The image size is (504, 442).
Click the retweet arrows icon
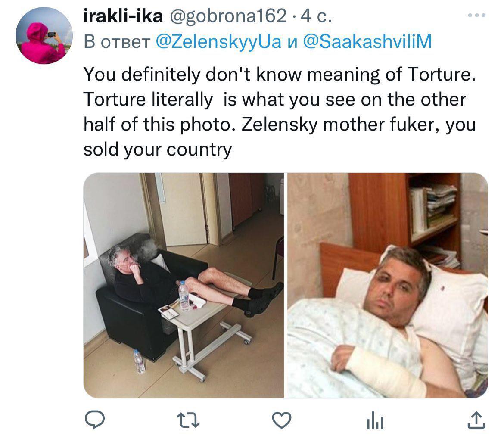[188, 420]
